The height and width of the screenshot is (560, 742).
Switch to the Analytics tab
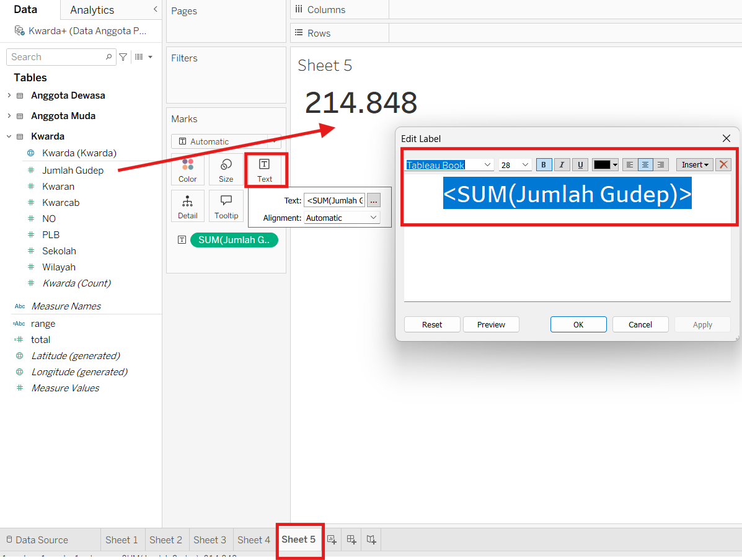point(92,10)
